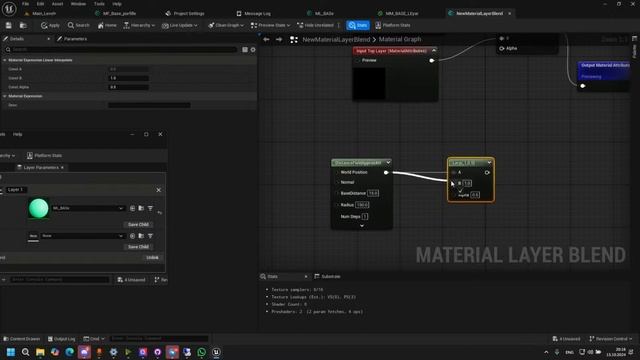Expand the DistanceFieldApproxAO node header arrow
Image resolution: width=640 pixels, height=360 pixels.
tap(388, 163)
